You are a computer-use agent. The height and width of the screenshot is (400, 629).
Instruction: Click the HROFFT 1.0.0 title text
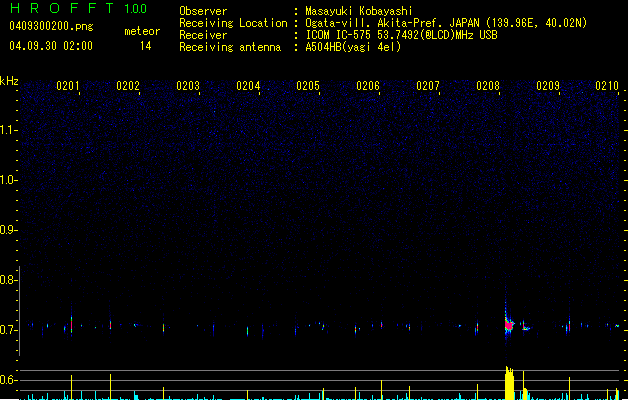click(79, 8)
